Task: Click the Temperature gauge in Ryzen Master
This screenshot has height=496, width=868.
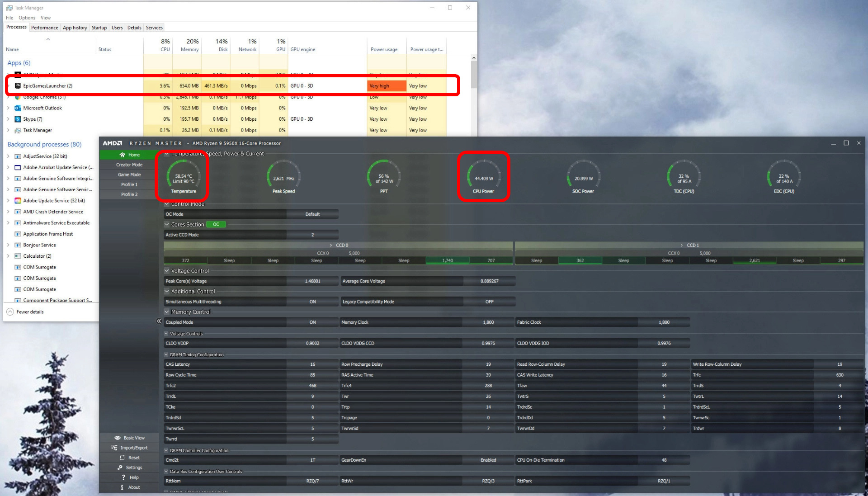Action: (183, 176)
